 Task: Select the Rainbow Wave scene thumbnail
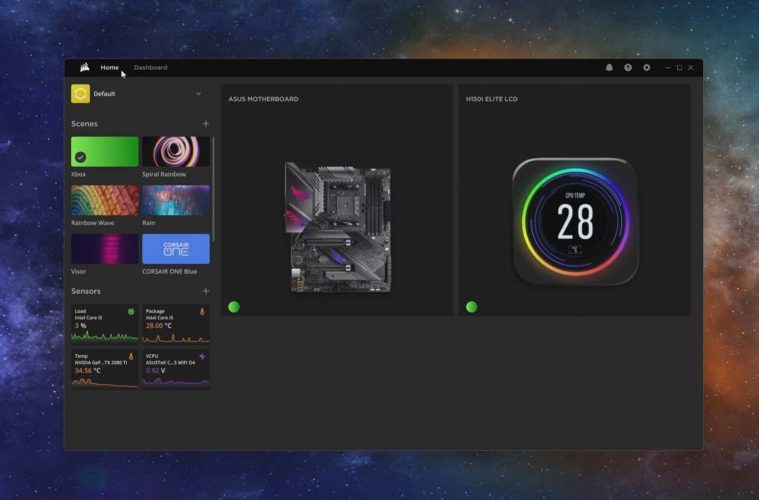click(105, 200)
